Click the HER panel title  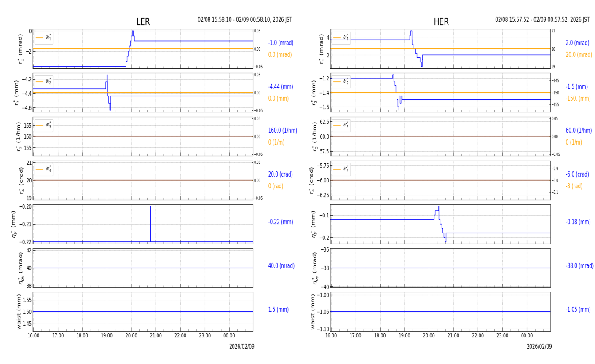441,22
